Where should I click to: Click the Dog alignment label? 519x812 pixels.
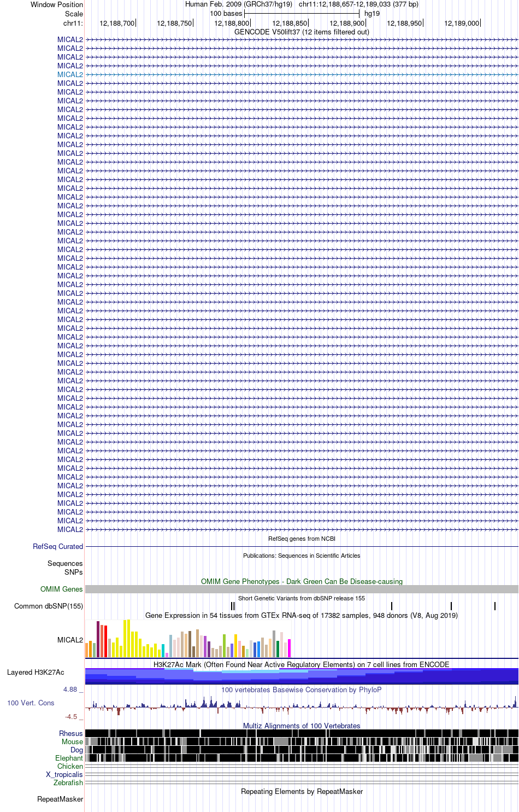(76, 750)
